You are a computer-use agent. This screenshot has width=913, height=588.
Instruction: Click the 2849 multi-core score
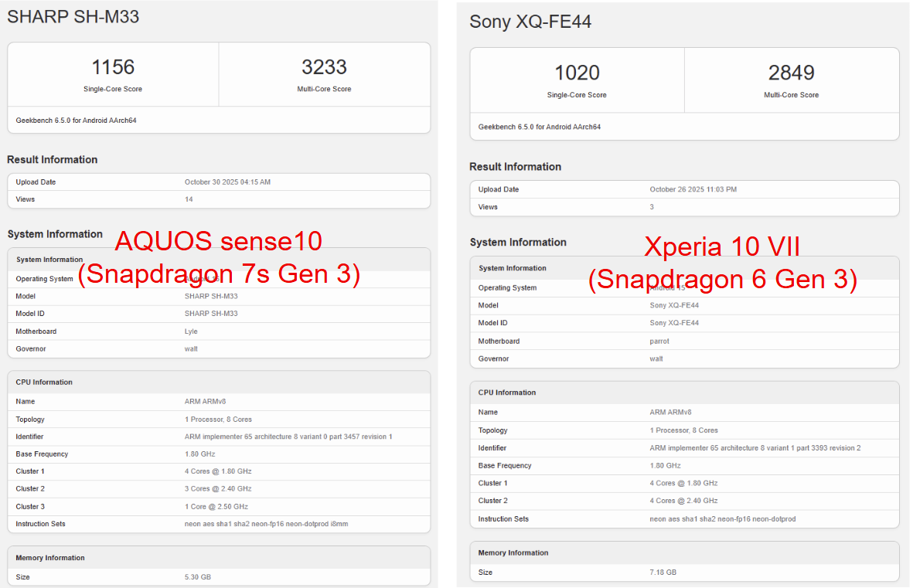coord(791,73)
